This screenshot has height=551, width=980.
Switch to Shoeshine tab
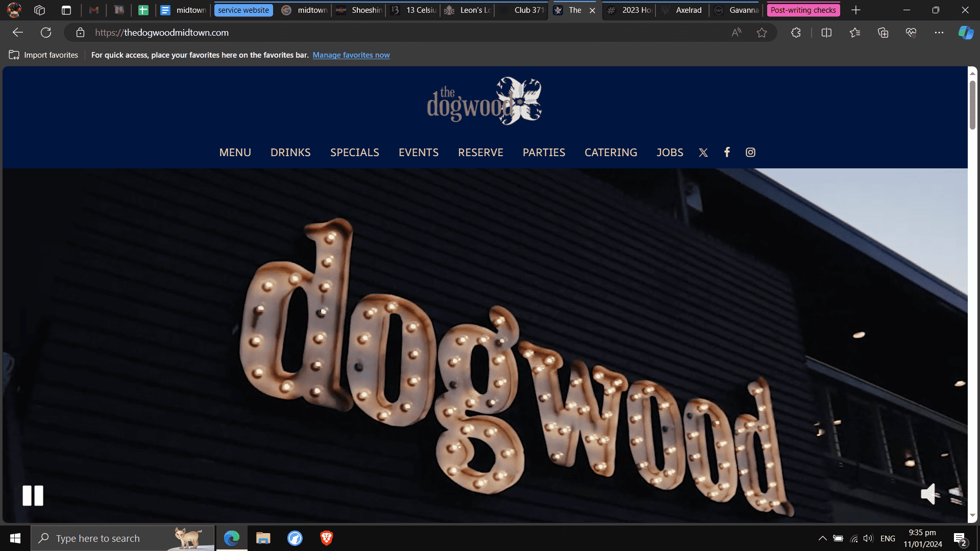(x=359, y=10)
